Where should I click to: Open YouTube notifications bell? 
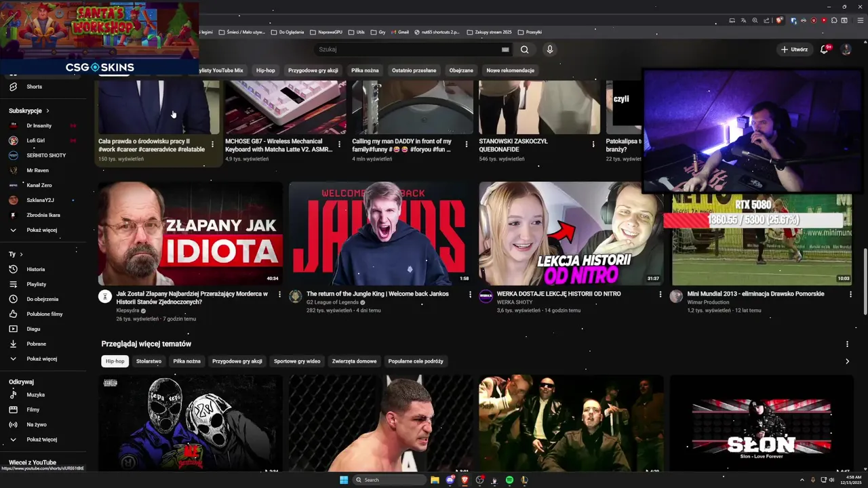tap(825, 49)
